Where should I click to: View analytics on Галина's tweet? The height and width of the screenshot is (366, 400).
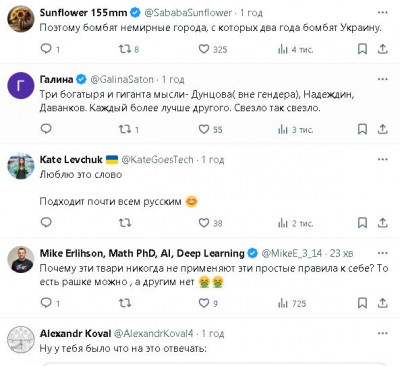(x=295, y=129)
